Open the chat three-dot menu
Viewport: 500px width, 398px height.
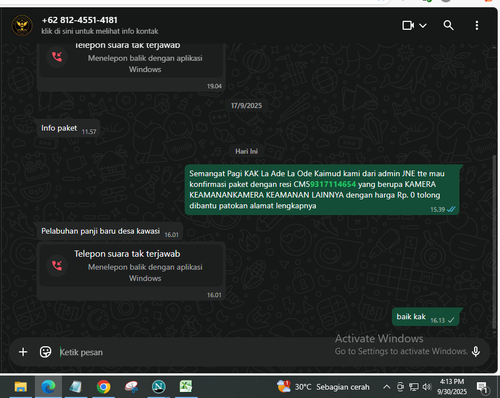[477, 25]
